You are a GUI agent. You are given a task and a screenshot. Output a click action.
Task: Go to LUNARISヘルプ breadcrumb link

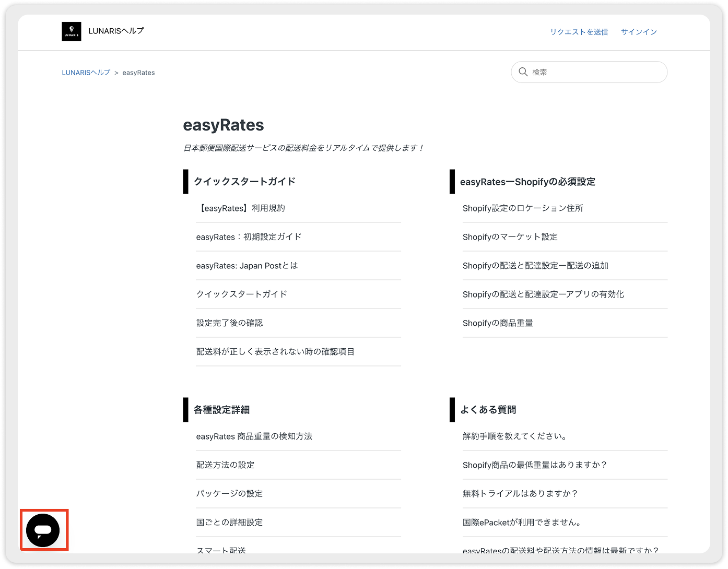86,73
